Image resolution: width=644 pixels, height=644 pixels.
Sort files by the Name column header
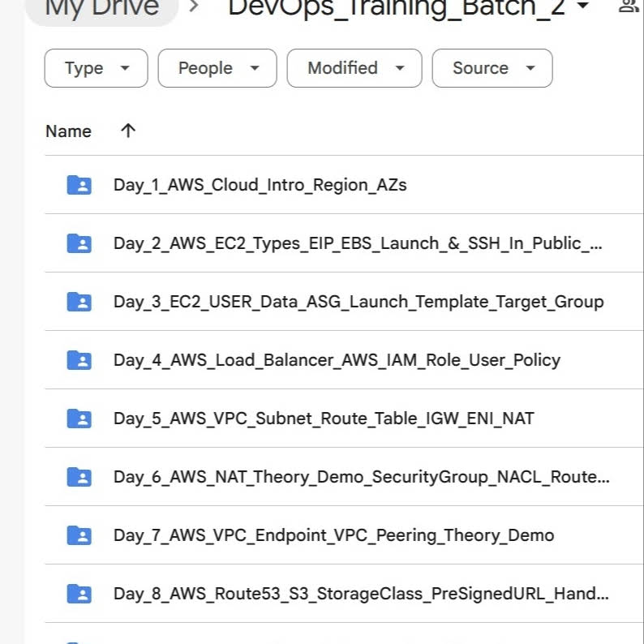(x=69, y=131)
